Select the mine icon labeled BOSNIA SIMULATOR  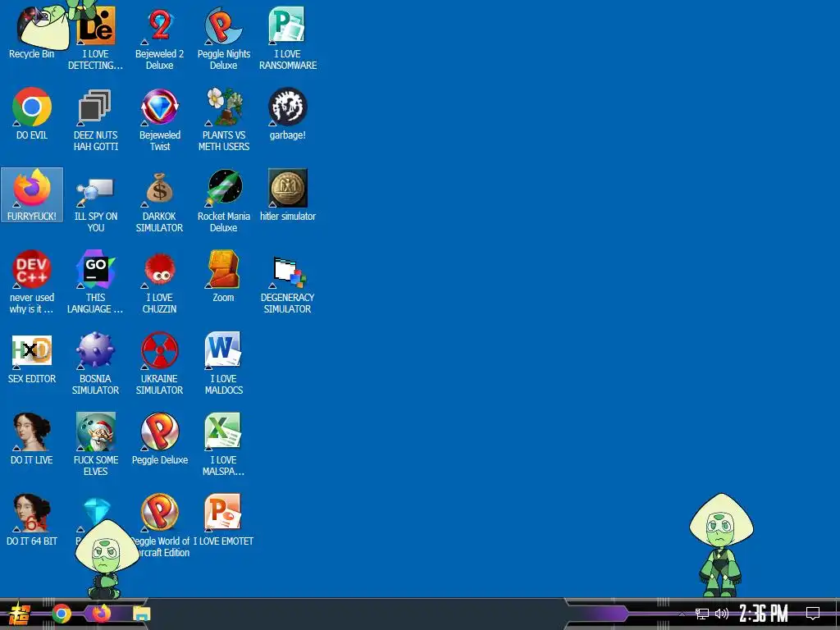(x=95, y=363)
